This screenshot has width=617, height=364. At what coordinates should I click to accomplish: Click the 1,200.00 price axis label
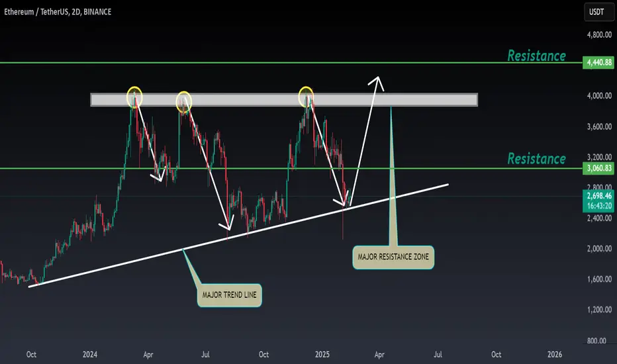click(x=599, y=310)
